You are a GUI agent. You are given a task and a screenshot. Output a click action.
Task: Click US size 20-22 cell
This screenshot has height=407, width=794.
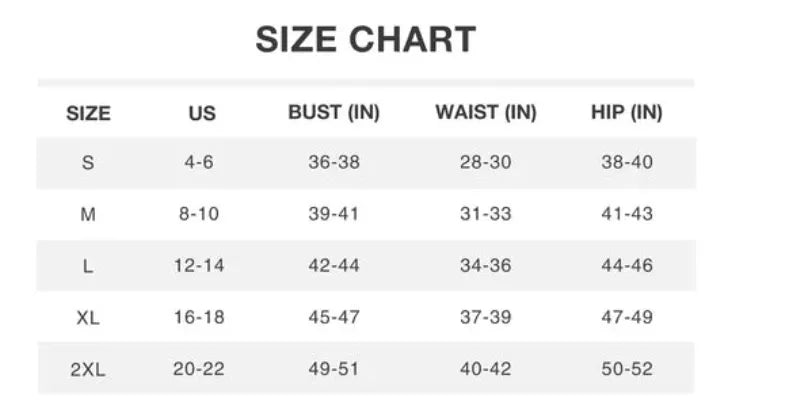pos(199,370)
